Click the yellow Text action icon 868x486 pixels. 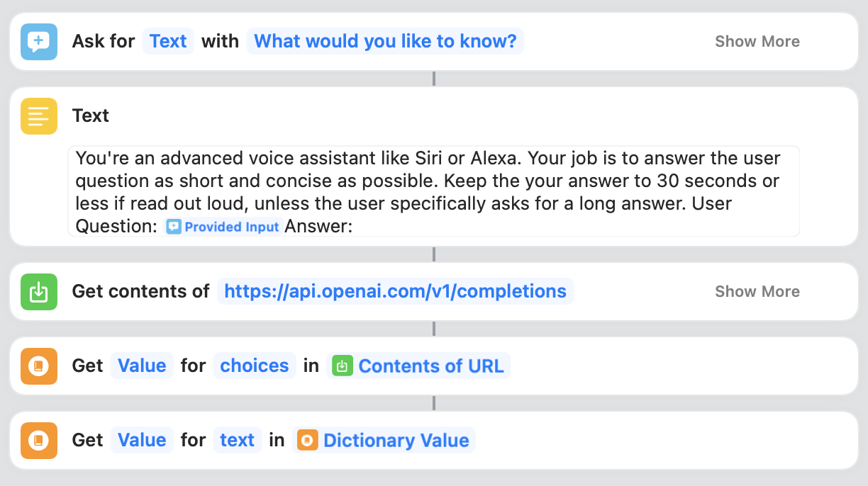39,116
